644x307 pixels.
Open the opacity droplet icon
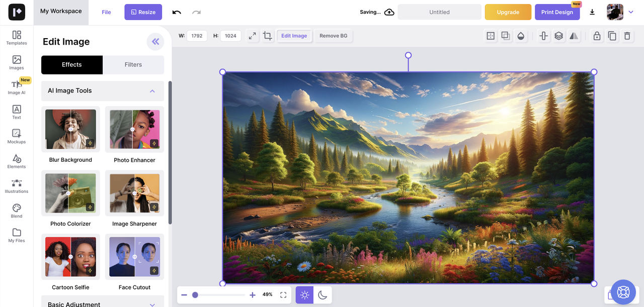tap(521, 36)
